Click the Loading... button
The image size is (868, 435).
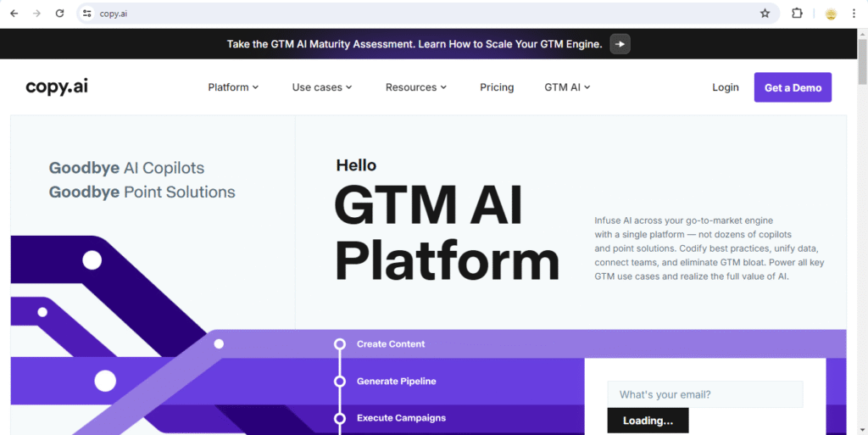pyautogui.click(x=648, y=421)
